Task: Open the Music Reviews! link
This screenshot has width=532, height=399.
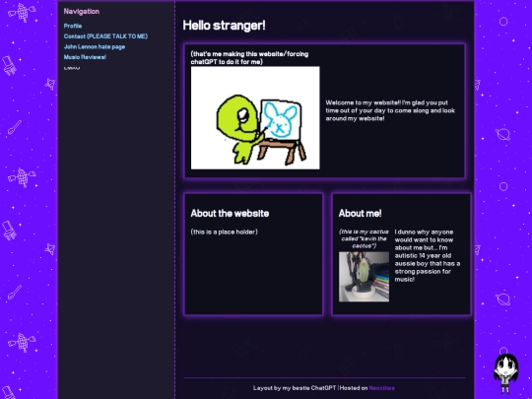Action: (x=85, y=57)
